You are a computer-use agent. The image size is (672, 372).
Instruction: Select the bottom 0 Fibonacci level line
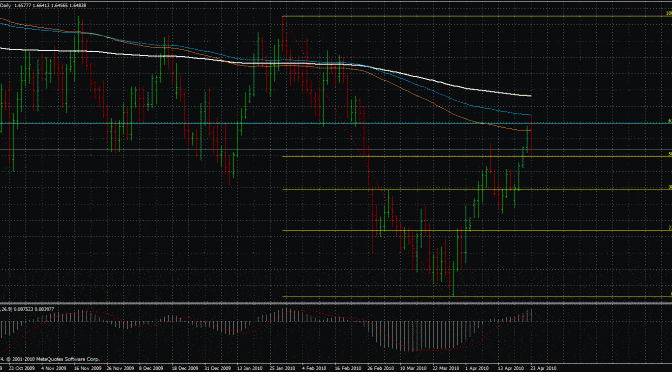coord(476,296)
